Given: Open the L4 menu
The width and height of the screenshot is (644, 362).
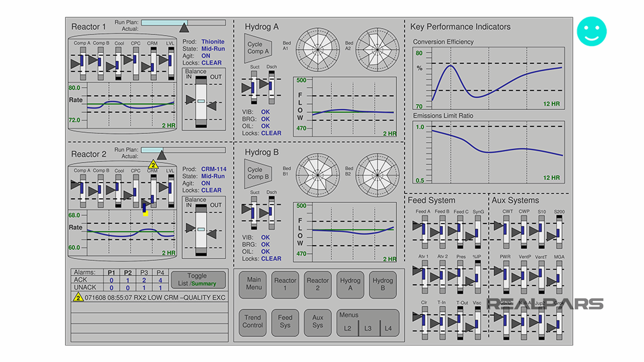Looking at the screenshot, I should pos(388,328).
